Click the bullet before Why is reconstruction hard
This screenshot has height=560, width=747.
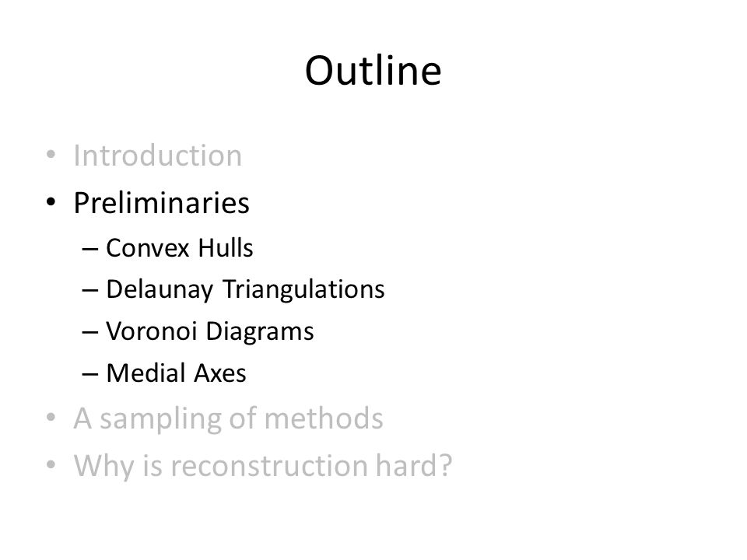[51, 464]
